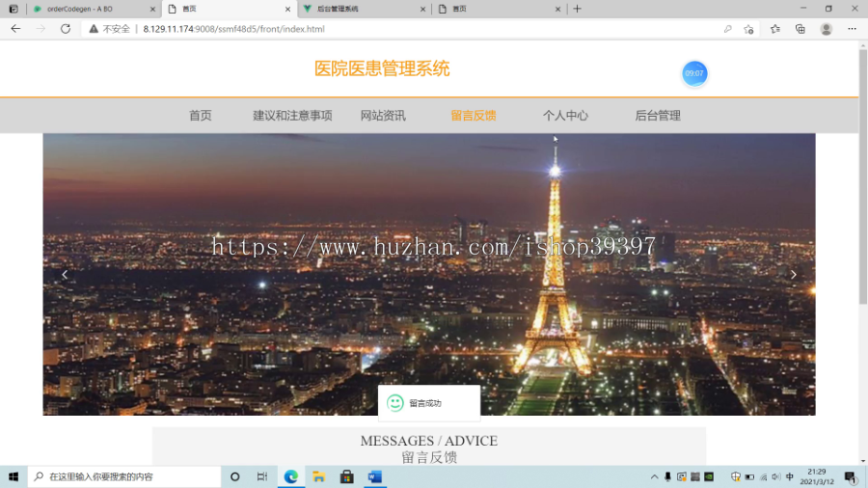Show previous carousel slide
The width and height of the screenshot is (868, 488).
click(65, 275)
